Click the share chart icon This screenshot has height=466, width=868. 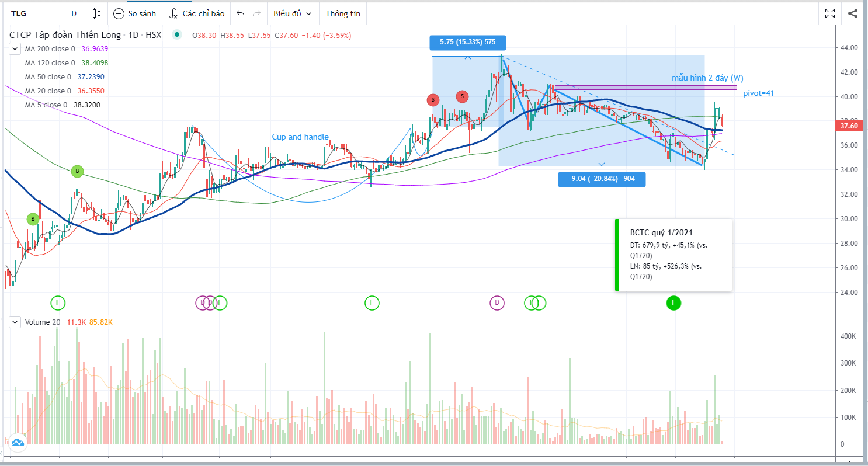point(853,13)
